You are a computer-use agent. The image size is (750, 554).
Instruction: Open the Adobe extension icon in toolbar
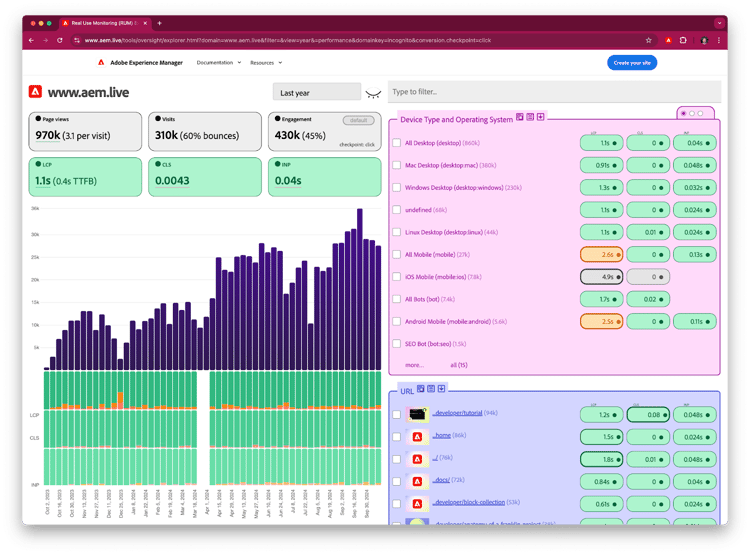(669, 40)
